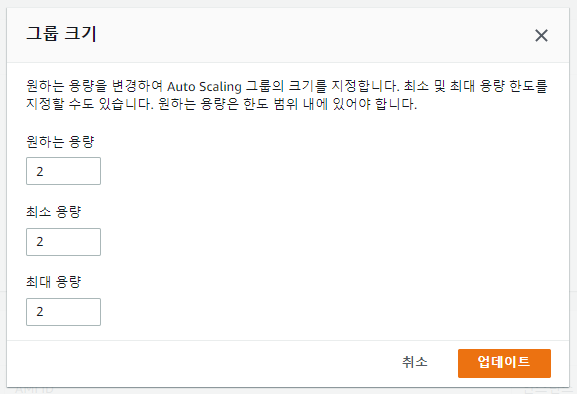Click the Auto Scaling text in description

coord(204,87)
